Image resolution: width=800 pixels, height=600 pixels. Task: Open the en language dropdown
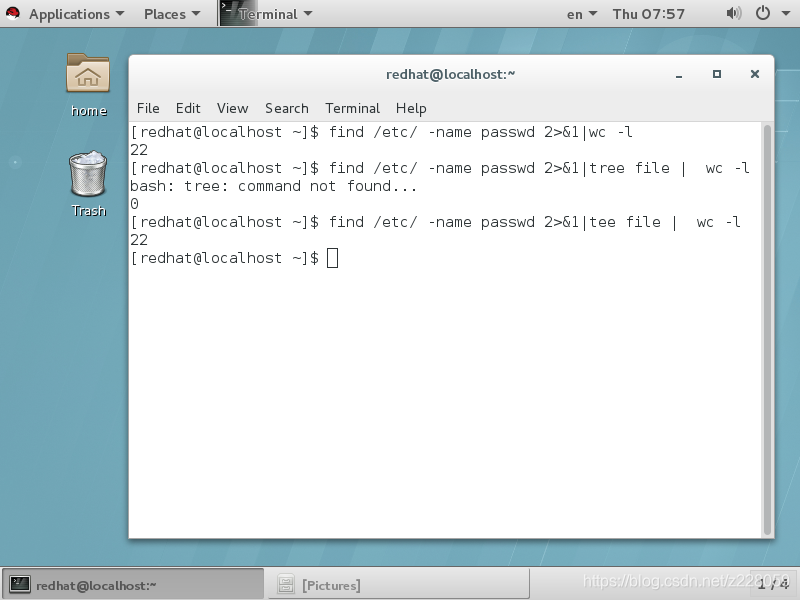coord(582,14)
